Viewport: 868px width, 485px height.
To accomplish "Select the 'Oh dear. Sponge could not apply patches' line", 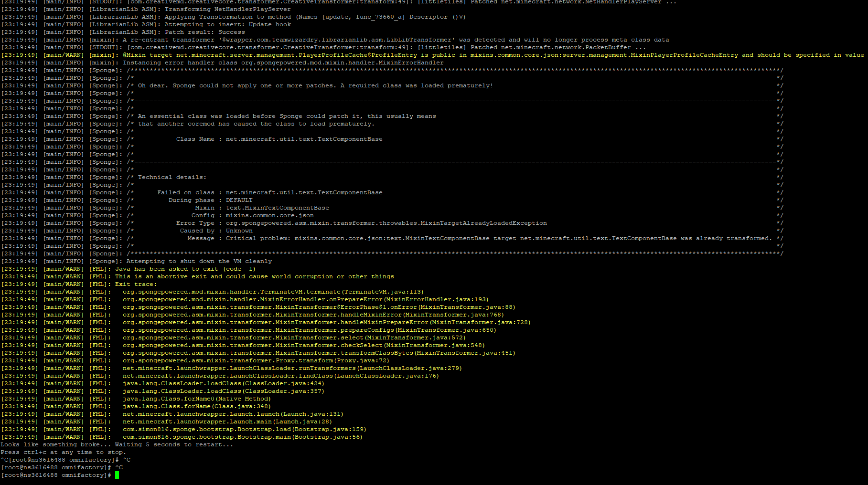I will coord(315,85).
